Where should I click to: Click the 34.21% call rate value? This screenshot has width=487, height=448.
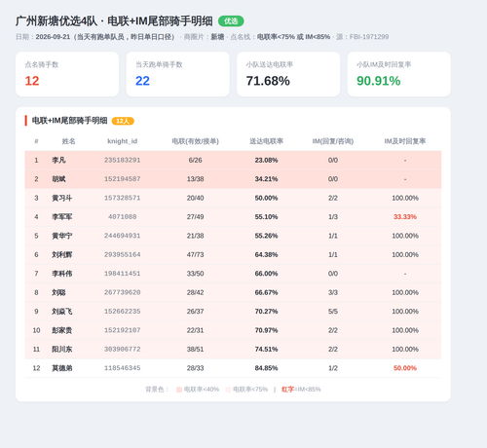(x=266, y=179)
